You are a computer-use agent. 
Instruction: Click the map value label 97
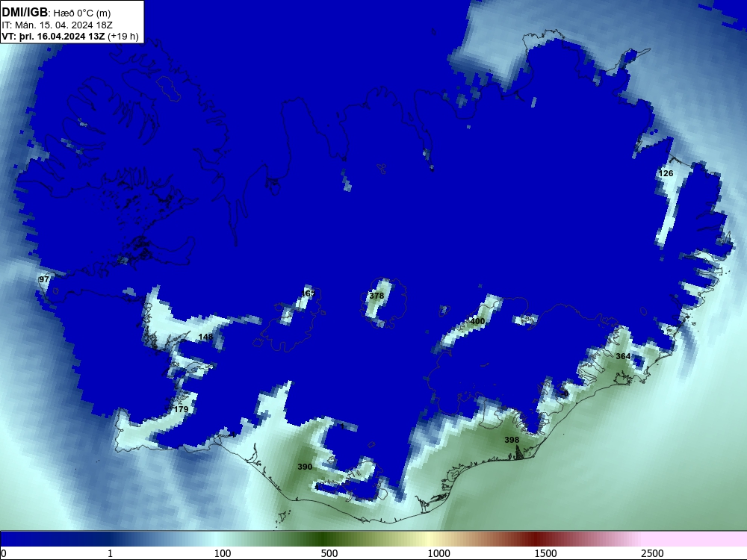(44, 279)
